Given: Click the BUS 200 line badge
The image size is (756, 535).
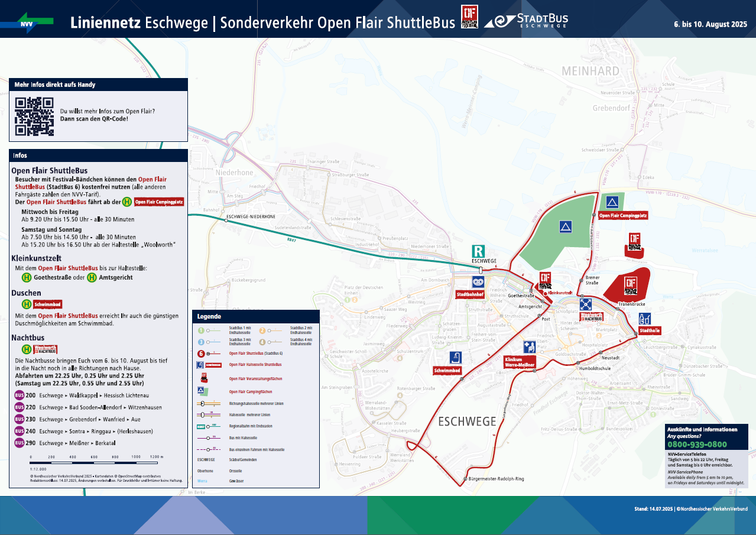Looking at the screenshot, I should tap(19, 395).
